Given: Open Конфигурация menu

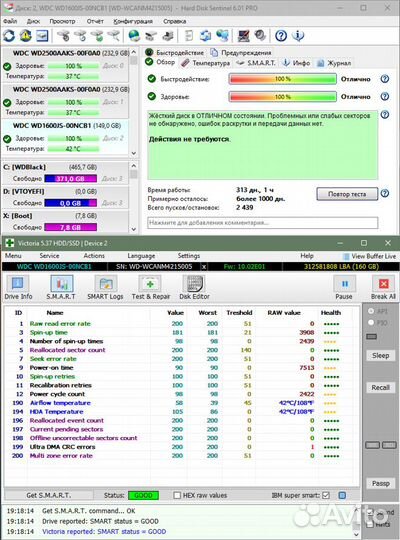Looking at the screenshot, I should pyautogui.click(x=133, y=21).
